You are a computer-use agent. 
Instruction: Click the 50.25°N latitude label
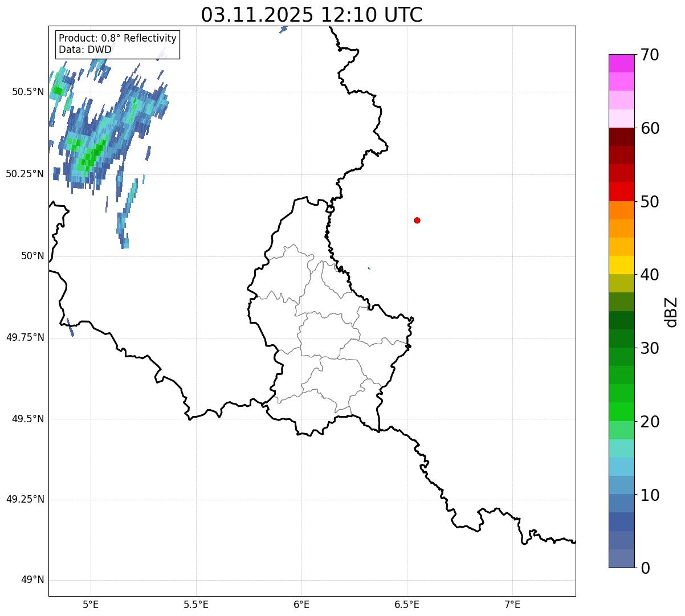[x=25, y=174]
